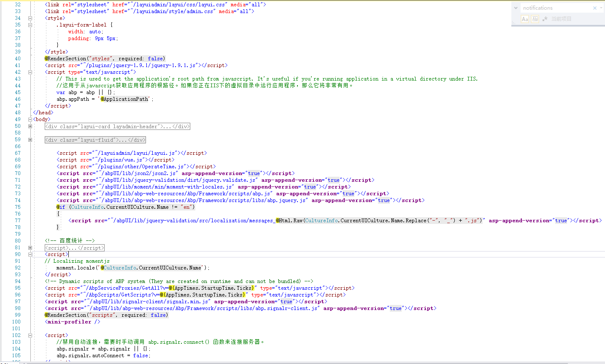Click the Dynamic scripts of ABP comment

179,281
